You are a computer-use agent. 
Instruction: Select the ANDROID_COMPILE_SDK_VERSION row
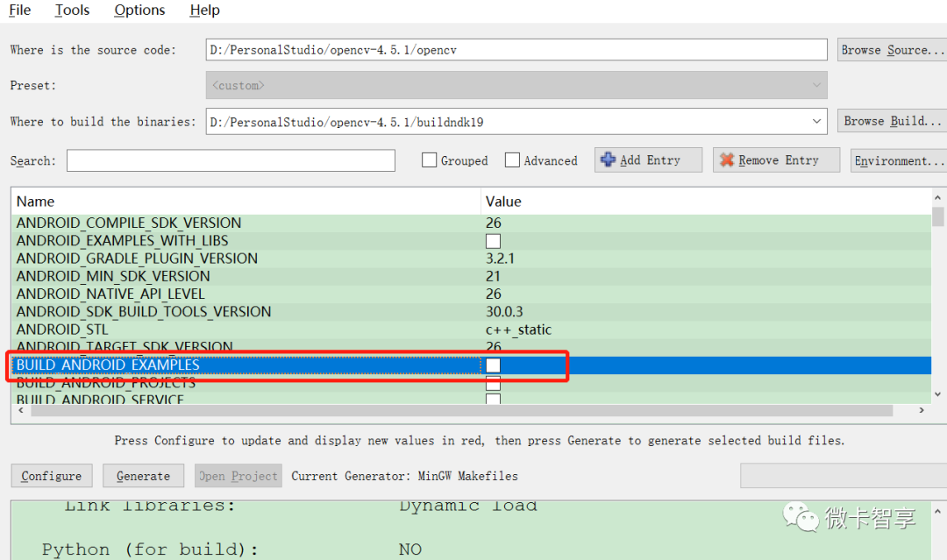(x=471, y=223)
